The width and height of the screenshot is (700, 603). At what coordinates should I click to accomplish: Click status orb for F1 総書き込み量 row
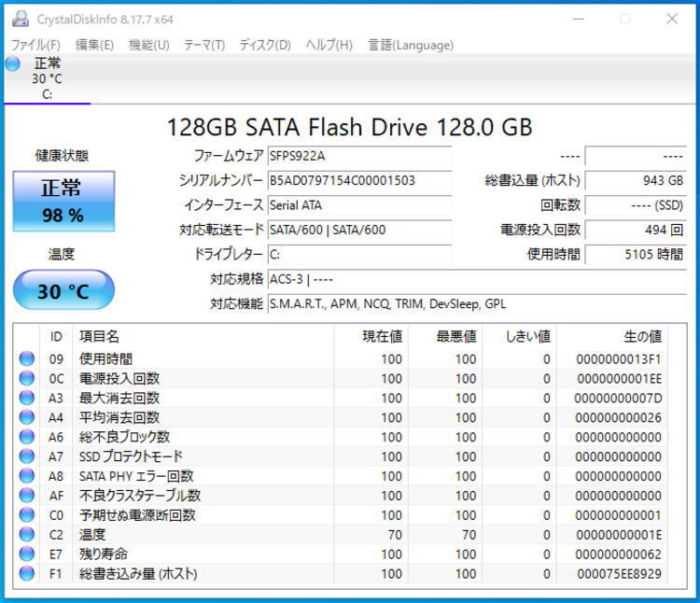click(27, 573)
